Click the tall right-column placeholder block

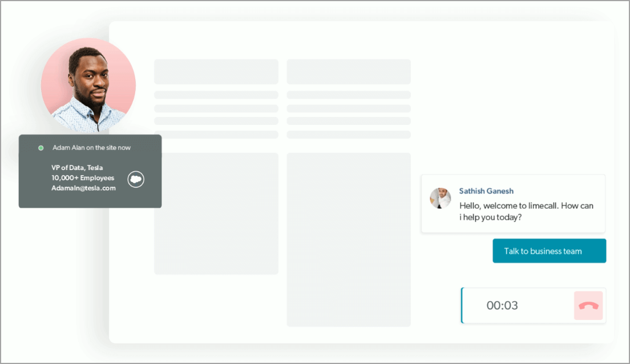point(349,240)
